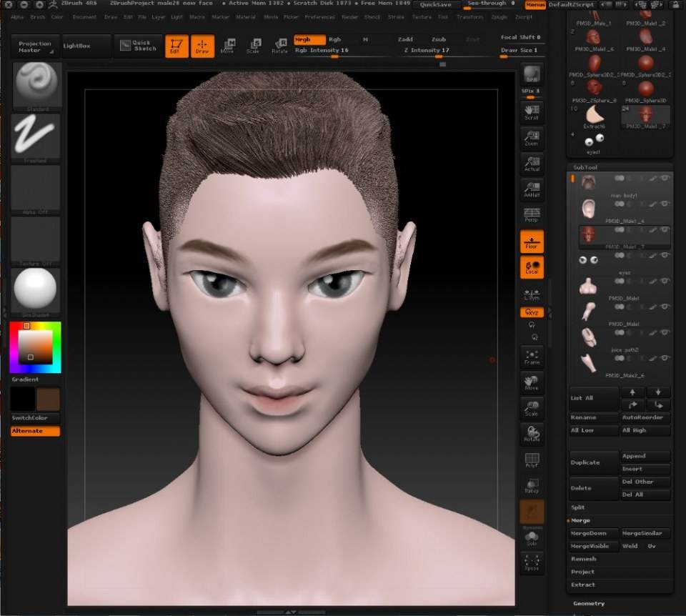The image size is (686, 616).
Task: Click the Xpose icon
Action: coord(532,562)
